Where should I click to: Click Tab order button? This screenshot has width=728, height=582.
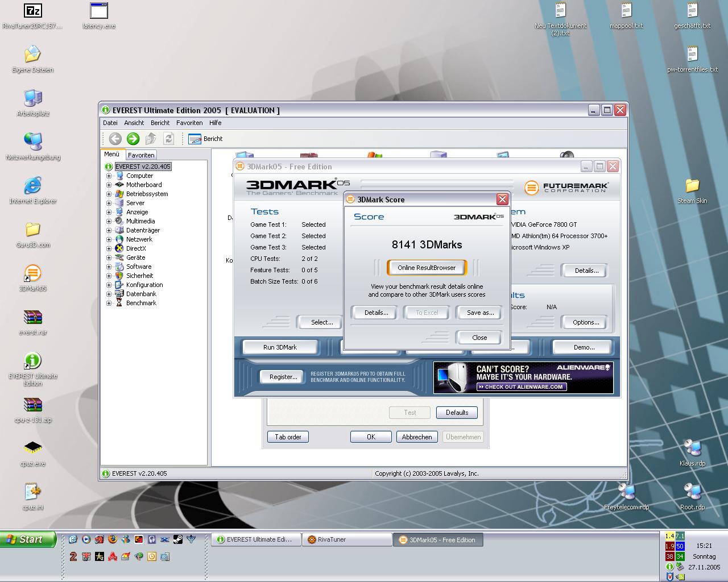pyautogui.click(x=288, y=437)
